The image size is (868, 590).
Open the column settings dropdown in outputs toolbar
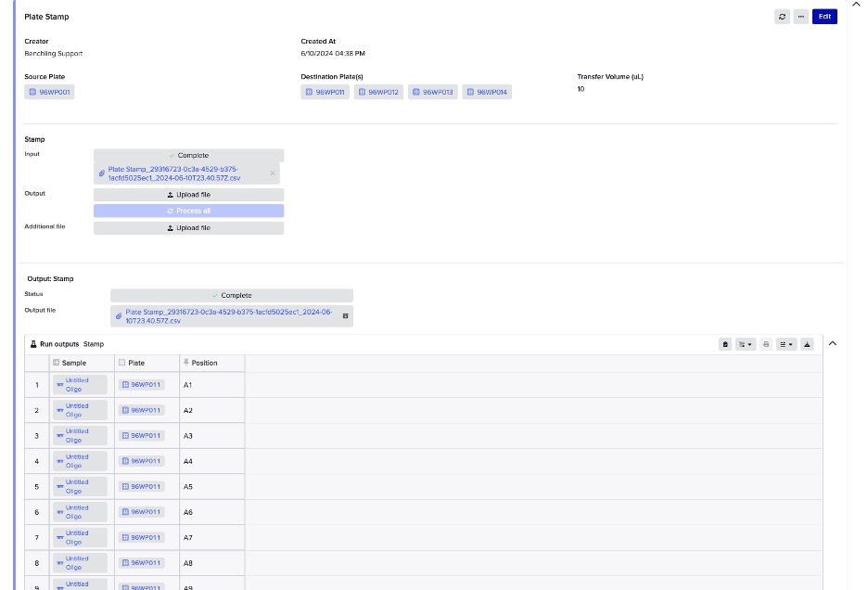point(786,344)
